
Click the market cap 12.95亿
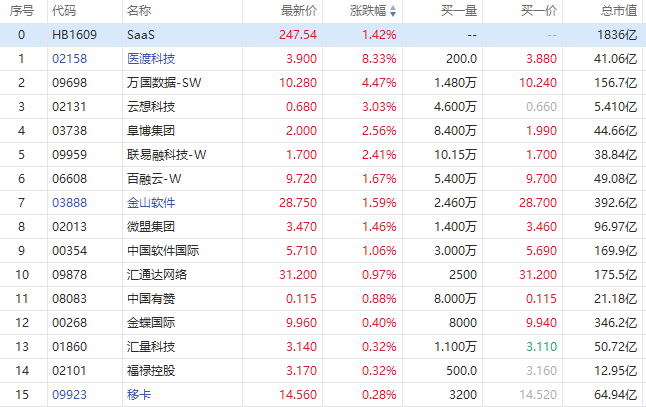click(616, 370)
